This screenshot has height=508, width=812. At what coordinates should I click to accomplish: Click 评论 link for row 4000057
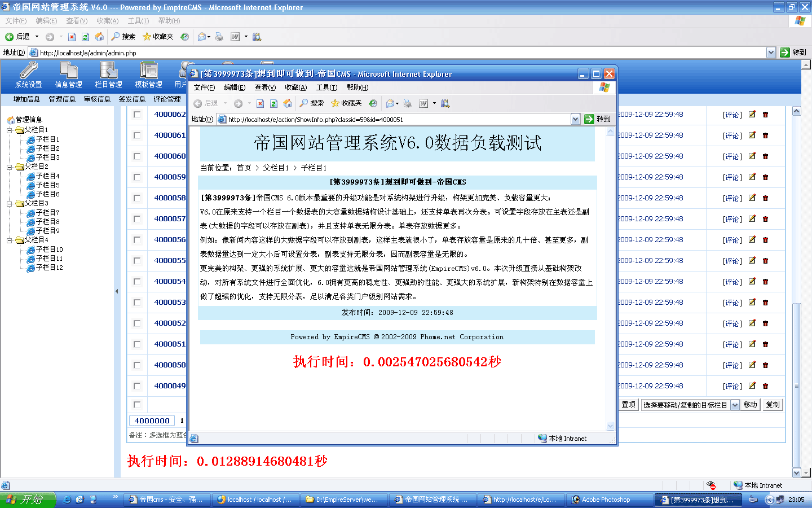732,220
